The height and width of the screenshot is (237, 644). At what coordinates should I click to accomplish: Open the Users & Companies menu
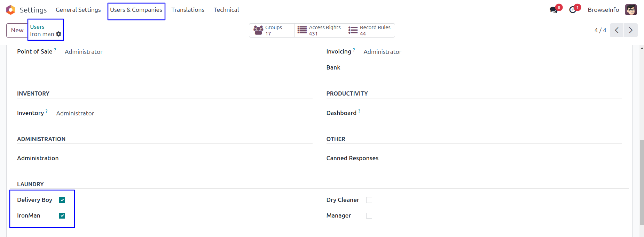tap(136, 10)
